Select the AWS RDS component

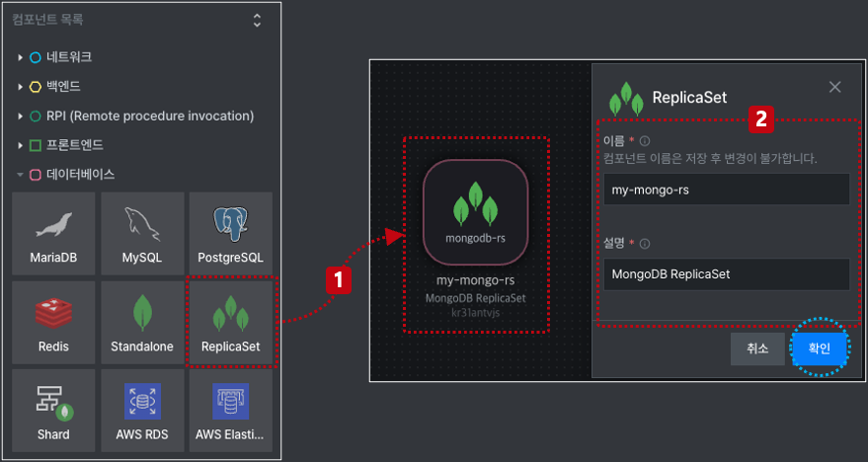pyautogui.click(x=142, y=411)
